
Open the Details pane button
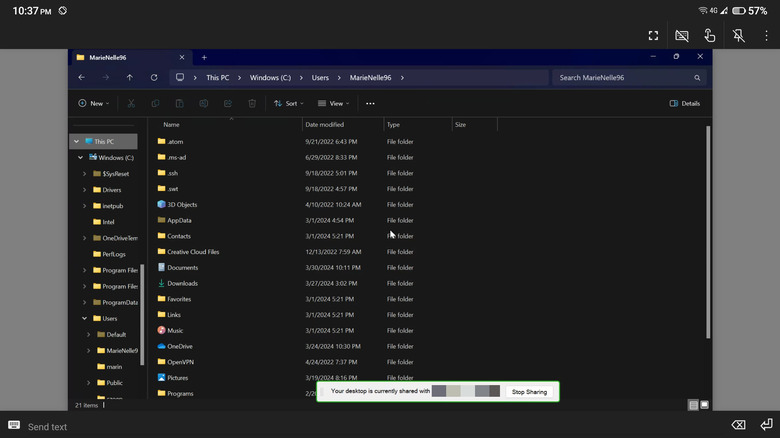tap(684, 103)
